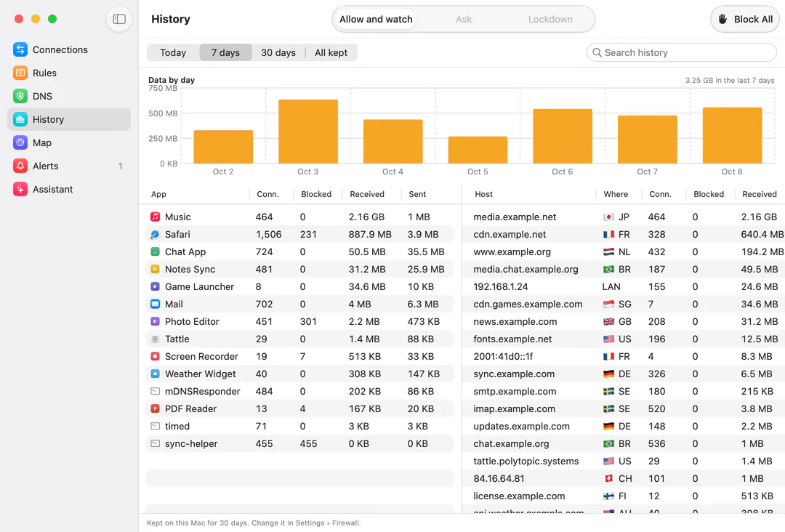The image size is (785, 532).
Task: Open Assistant via its pink sparkle icon
Action: pyautogui.click(x=20, y=189)
